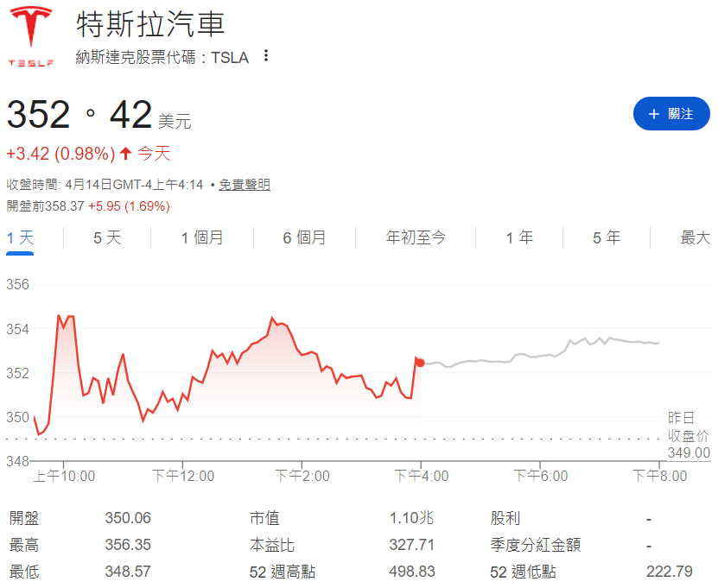Enable the 1年 chart range
Screen dimensions: 718x588
518,237
